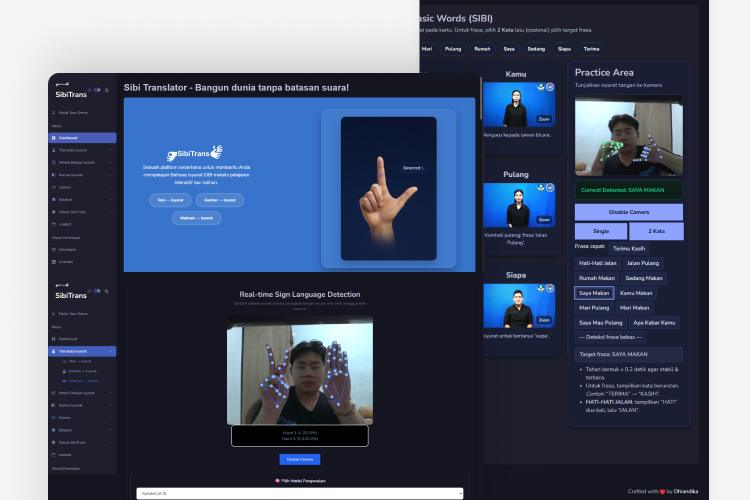Click Gambar → Isyarat button in blue banner
The image size is (750, 500).
[220, 200]
